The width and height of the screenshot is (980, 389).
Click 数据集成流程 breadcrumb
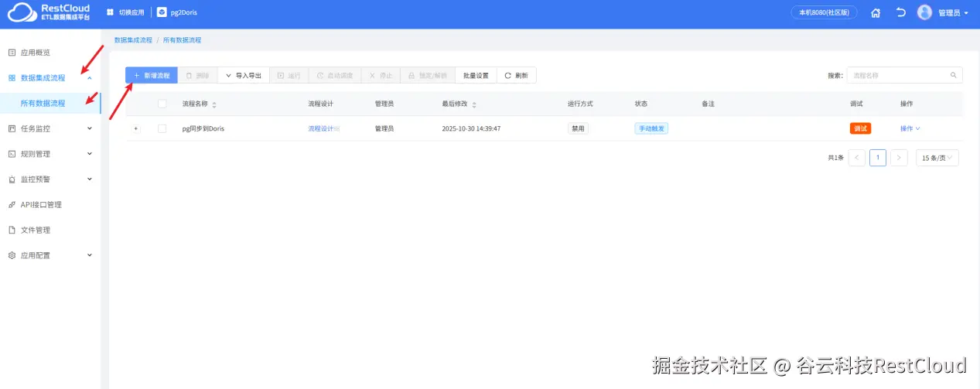133,39
